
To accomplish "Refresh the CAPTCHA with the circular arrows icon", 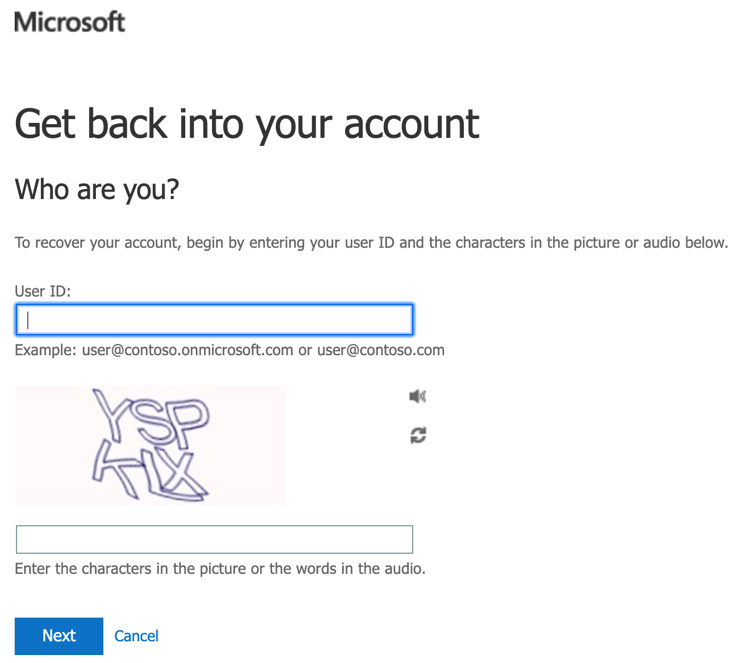I will tap(418, 435).
